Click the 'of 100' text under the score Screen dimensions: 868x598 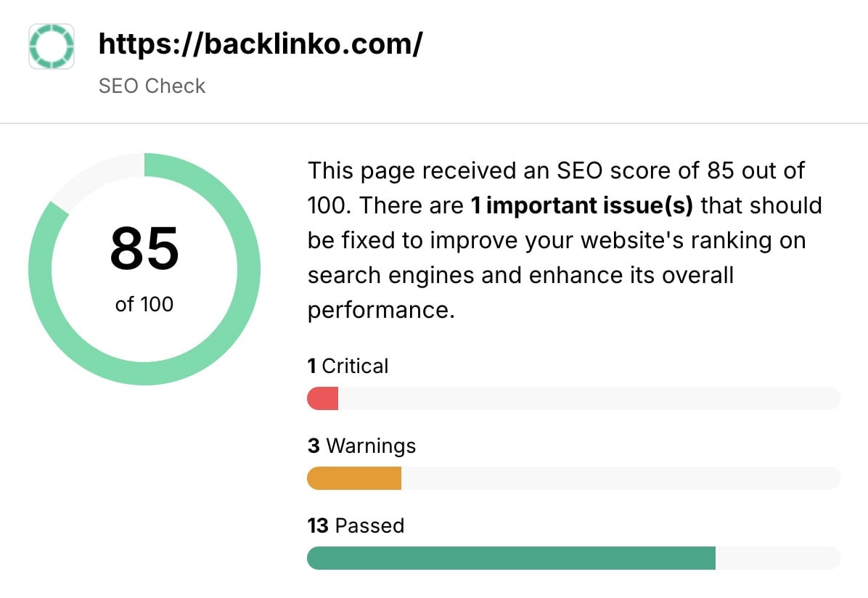[x=144, y=303]
